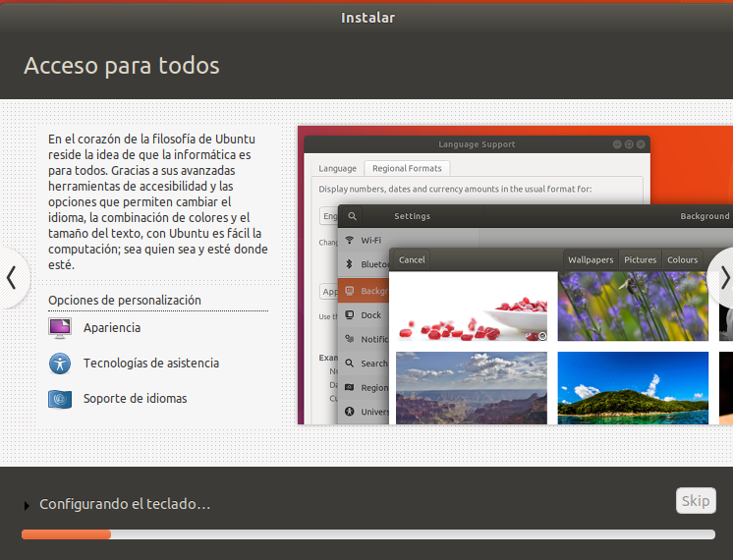
Task: Choose the green island wallpaper thumbnail
Action: pos(633,388)
